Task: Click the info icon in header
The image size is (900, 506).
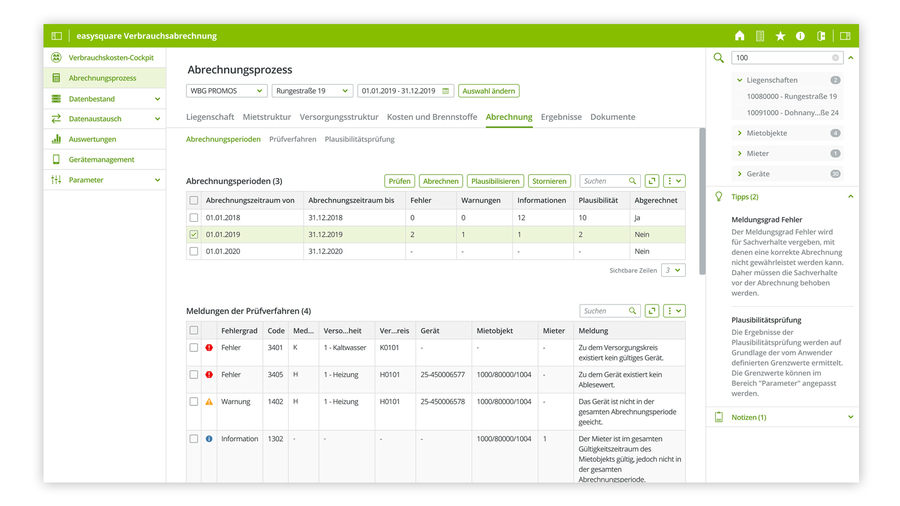Action: [x=800, y=36]
